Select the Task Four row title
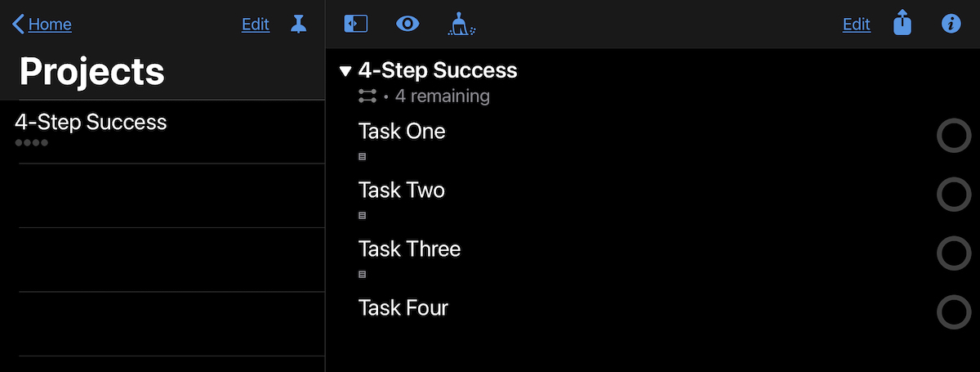 coord(403,308)
